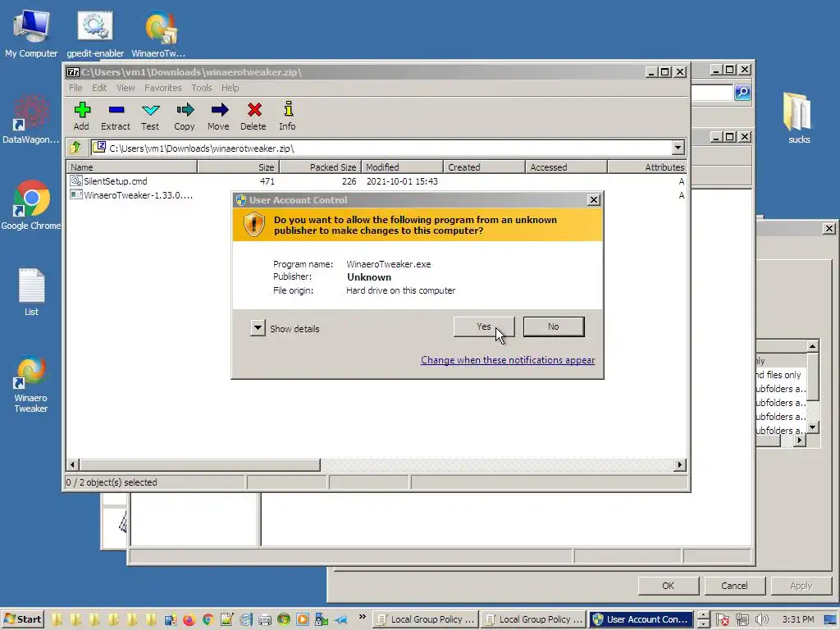Click Change when these notifications appear link

(507, 360)
